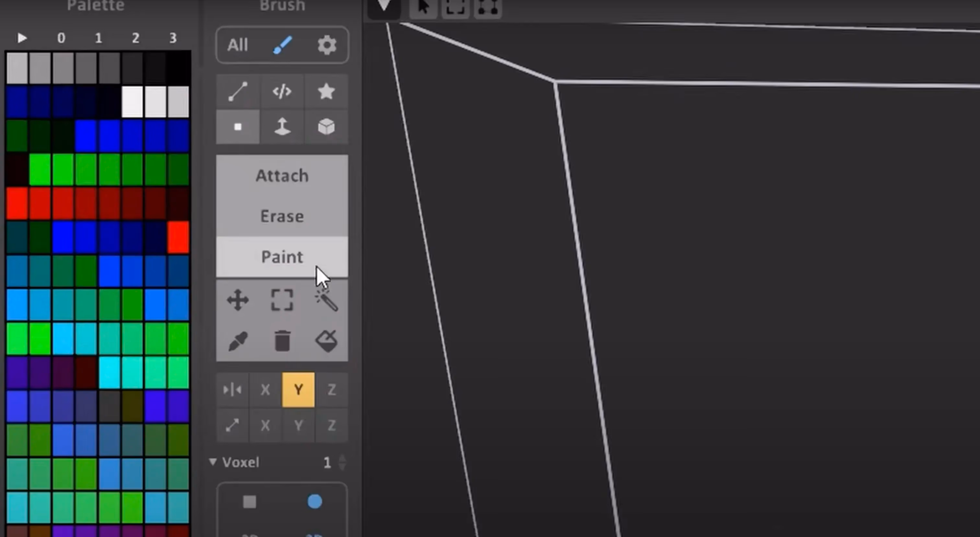Image resolution: width=980 pixels, height=537 pixels.
Task: Click the axis mode diagonal arrow icon
Action: [x=232, y=425]
